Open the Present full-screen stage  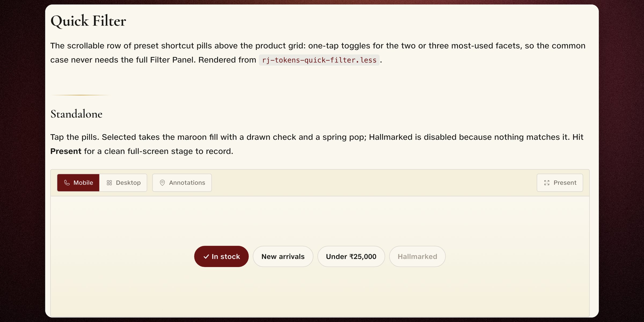[560, 183]
